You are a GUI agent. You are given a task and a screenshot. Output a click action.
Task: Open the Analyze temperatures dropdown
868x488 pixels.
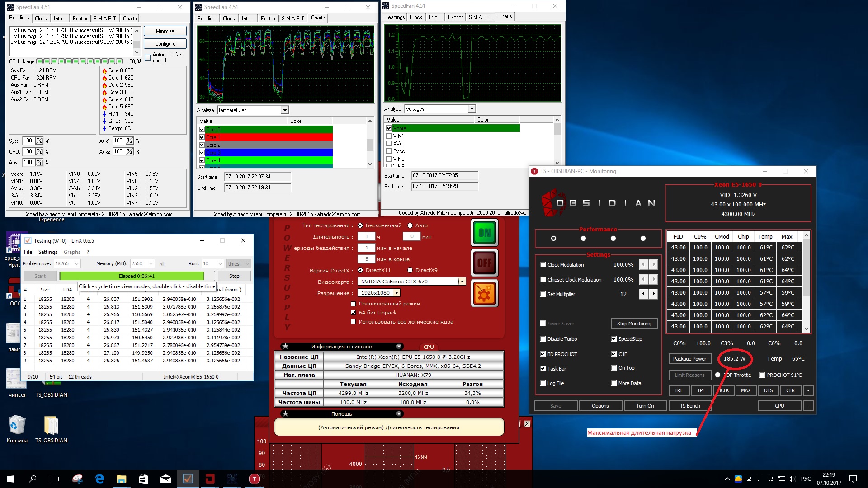coord(285,110)
